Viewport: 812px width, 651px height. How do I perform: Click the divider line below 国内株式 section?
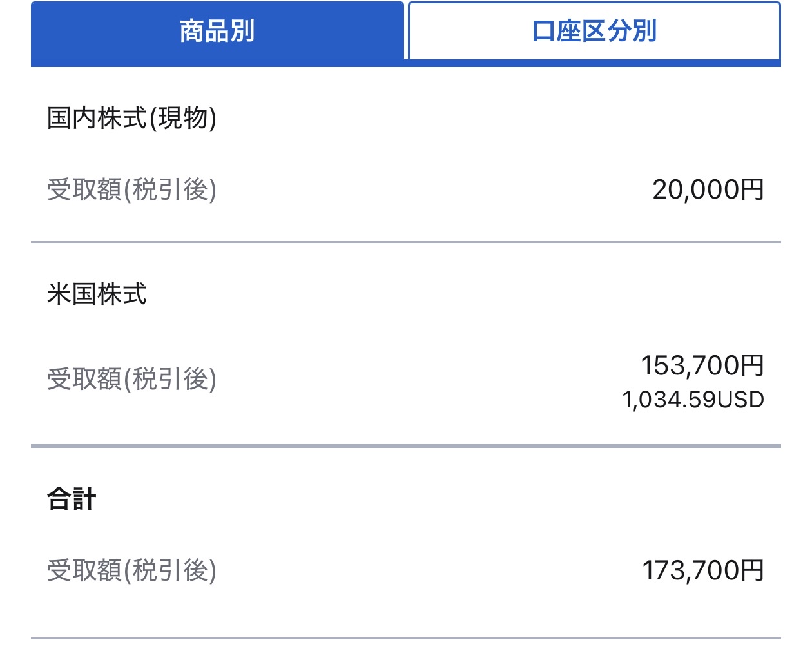point(406,242)
